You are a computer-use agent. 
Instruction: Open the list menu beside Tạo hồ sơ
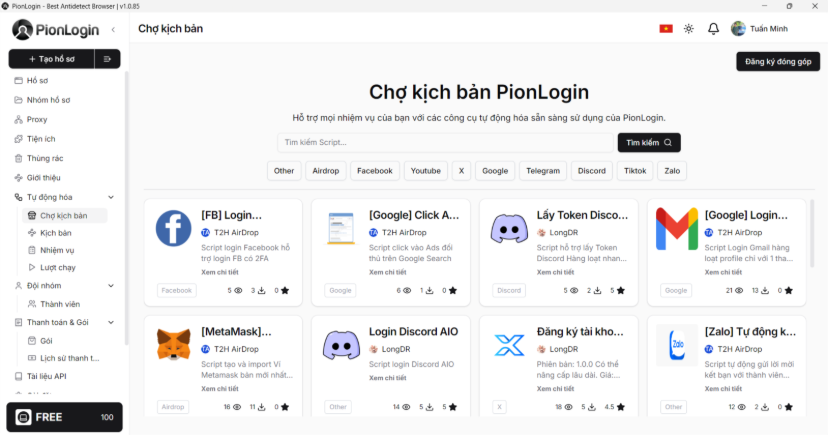point(107,59)
